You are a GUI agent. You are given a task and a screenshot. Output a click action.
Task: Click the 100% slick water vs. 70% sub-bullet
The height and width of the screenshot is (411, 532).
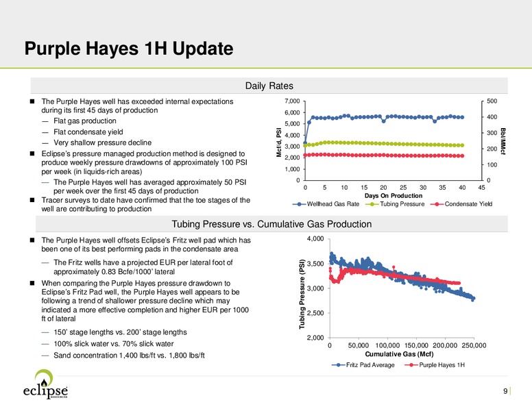point(114,344)
